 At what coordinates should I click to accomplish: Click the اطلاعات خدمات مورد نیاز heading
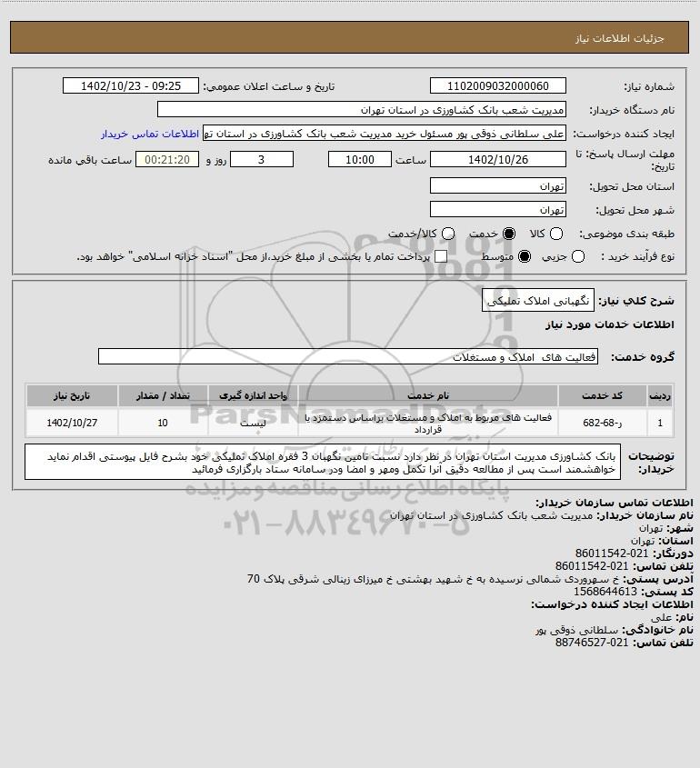click(610, 324)
